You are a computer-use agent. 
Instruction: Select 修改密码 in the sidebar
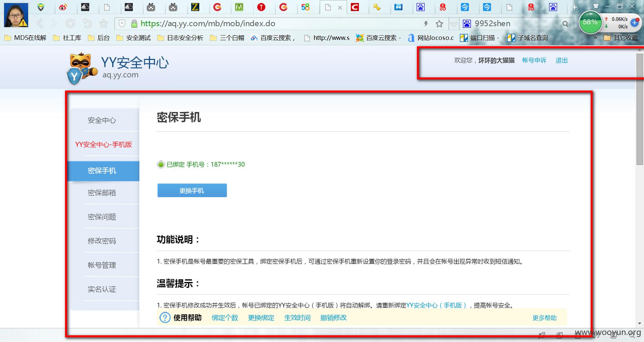[102, 241]
